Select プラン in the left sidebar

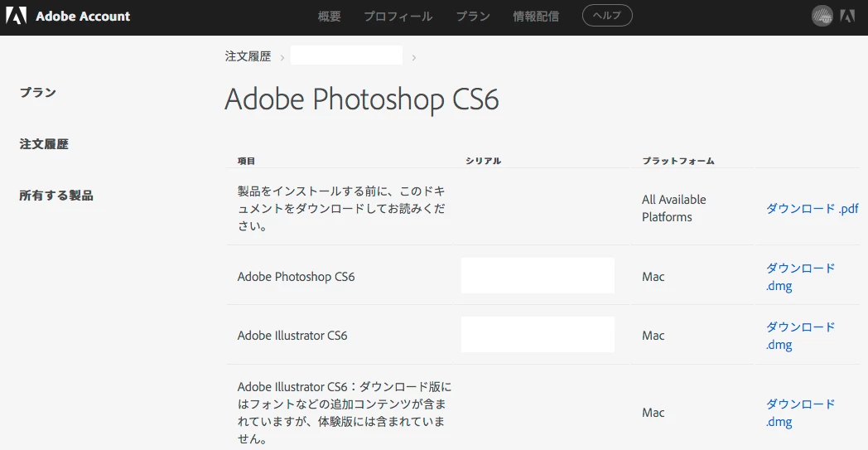[37, 92]
